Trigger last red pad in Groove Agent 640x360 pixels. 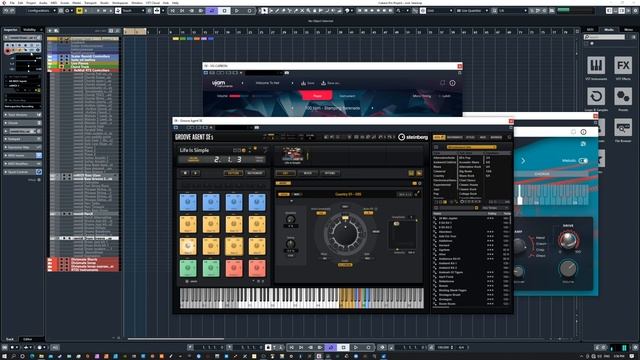tap(257, 268)
